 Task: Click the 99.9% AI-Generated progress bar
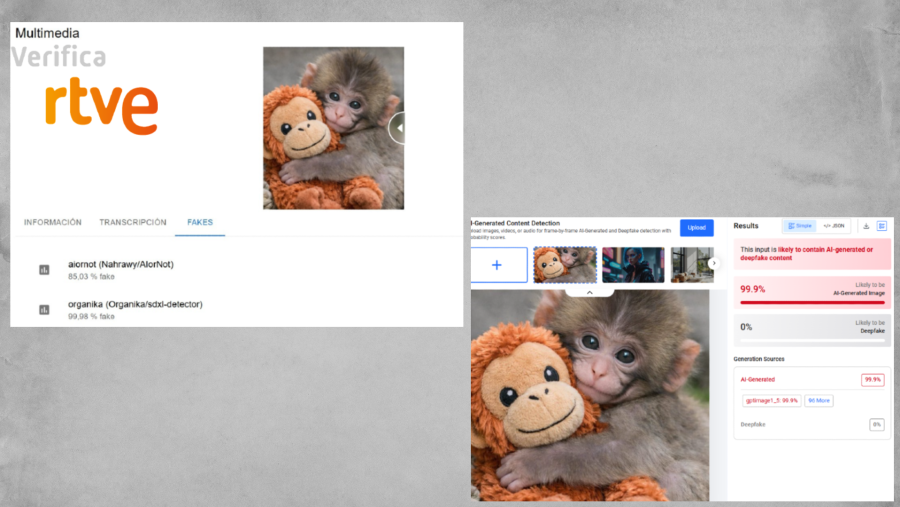pos(810,302)
